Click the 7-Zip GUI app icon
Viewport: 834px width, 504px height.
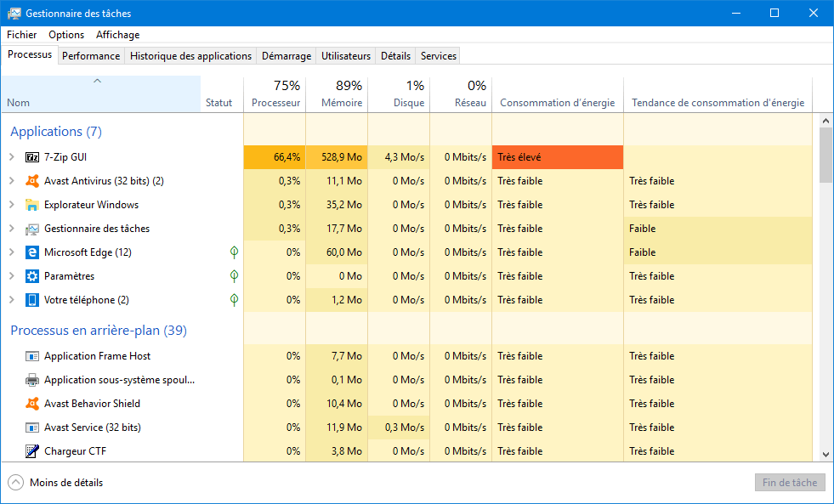[x=32, y=157]
